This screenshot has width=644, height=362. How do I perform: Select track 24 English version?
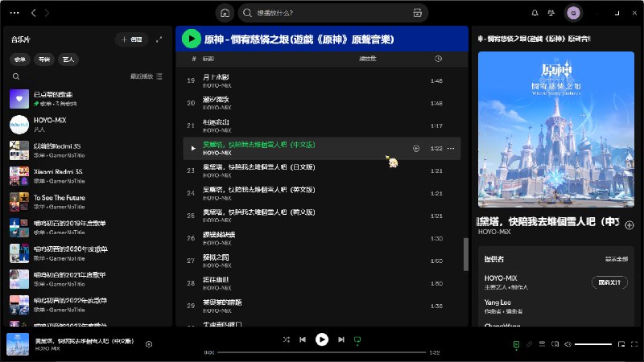pos(321,193)
